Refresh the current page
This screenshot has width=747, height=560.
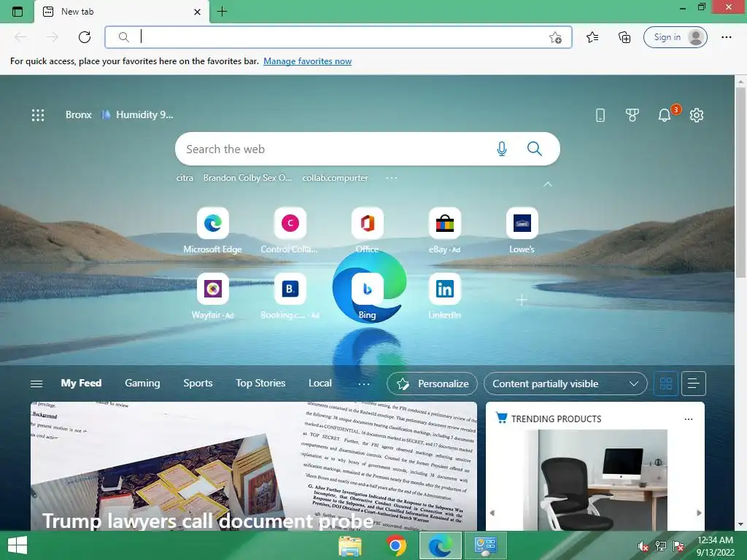pyautogui.click(x=85, y=37)
